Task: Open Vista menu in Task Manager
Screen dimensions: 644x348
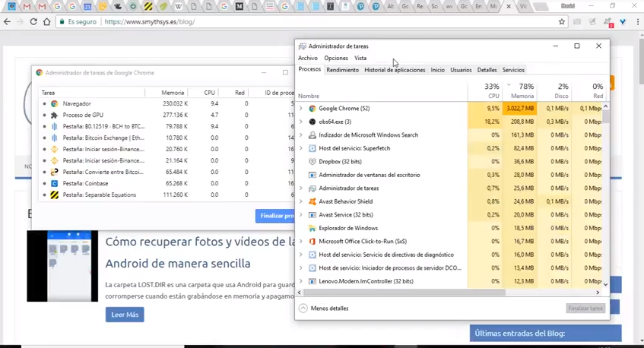Action: click(360, 58)
